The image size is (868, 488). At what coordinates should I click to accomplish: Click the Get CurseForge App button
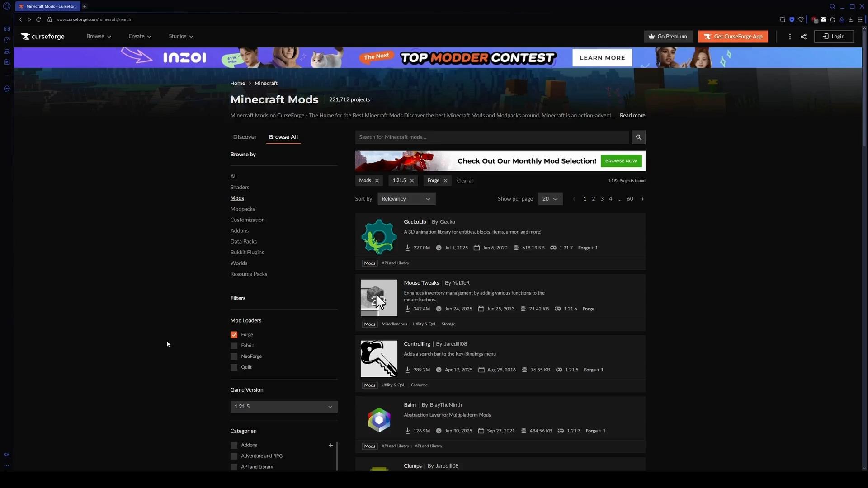pos(732,37)
